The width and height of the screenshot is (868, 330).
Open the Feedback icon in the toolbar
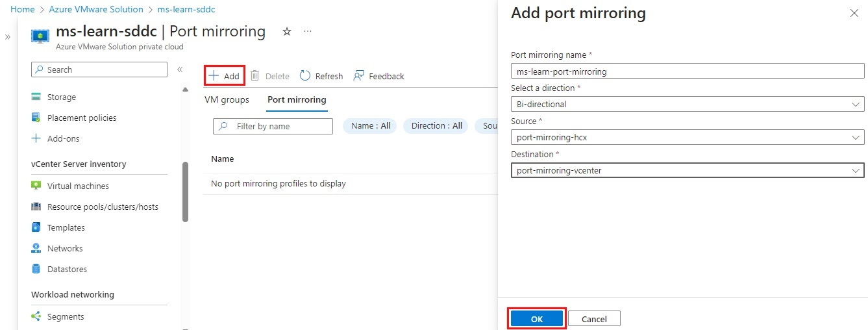pos(358,76)
